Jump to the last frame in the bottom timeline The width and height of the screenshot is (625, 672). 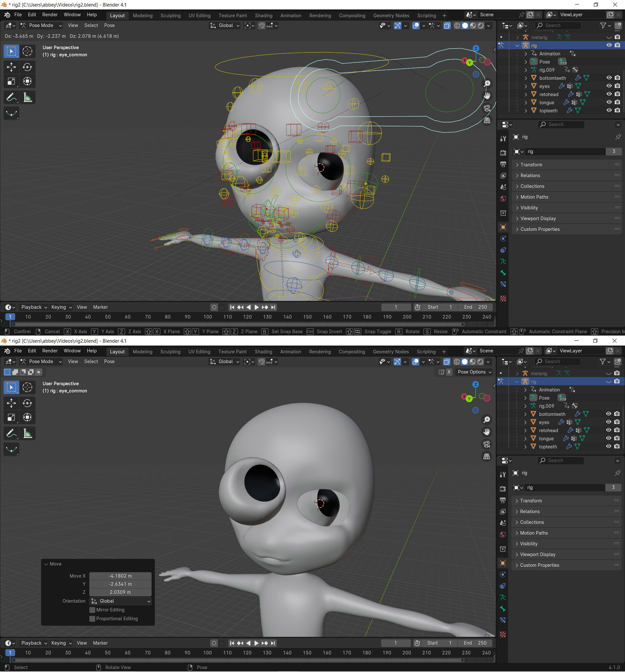[273, 643]
